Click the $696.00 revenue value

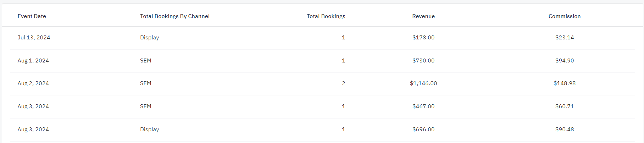[x=423, y=130]
